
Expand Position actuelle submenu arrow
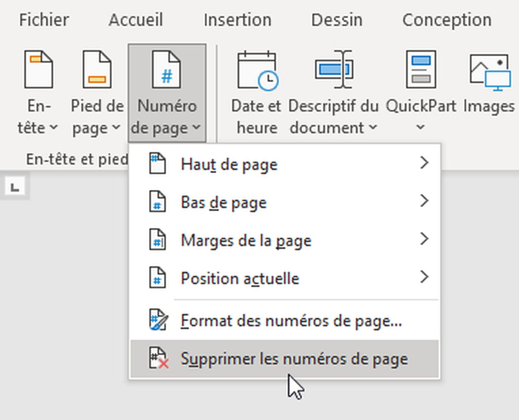(x=424, y=277)
